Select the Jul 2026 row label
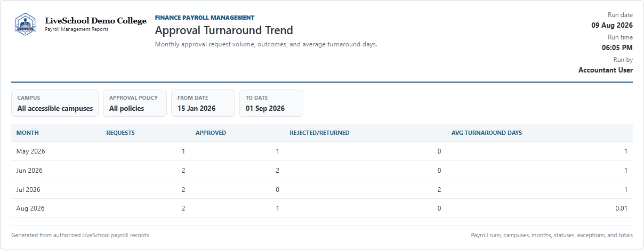Viewport: 644px width, 250px height. tap(28, 190)
